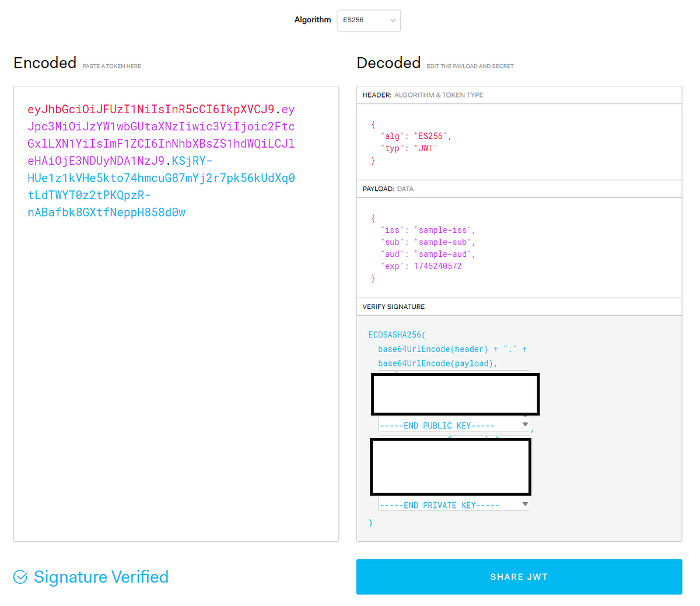The height and width of the screenshot is (606, 700).
Task: Click the VERIFY SIGNATURE section header
Action: point(519,307)
